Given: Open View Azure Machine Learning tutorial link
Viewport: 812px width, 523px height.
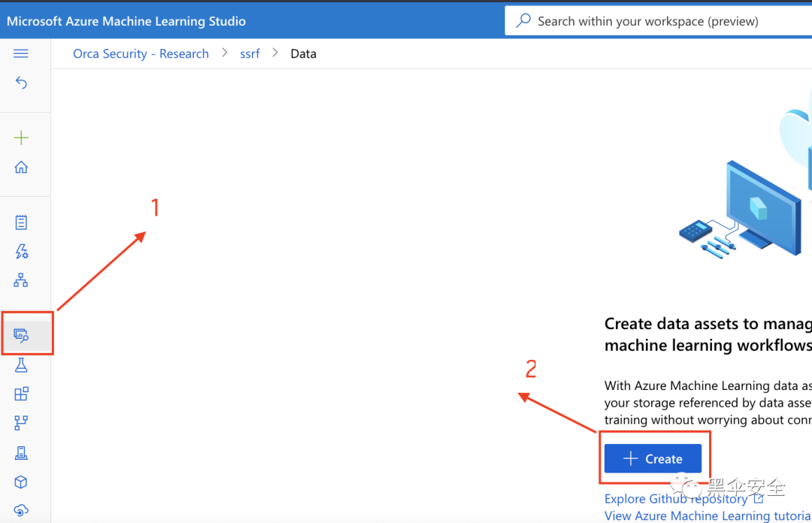Looking at the screenshot, I should point(708,515).
